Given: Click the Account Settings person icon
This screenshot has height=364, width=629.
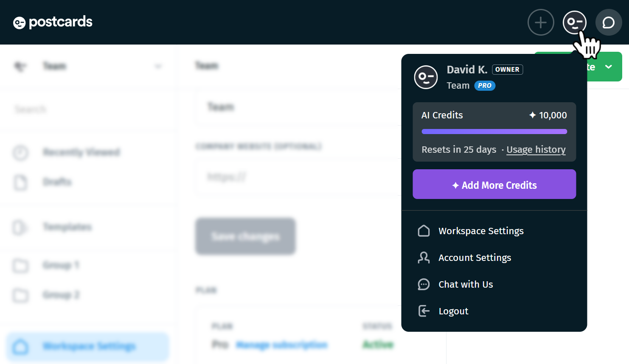Looking at the screenshot, I should [x=424, y=258].
